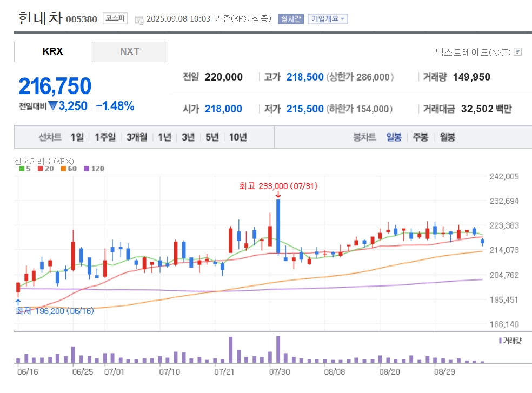Click the purple 120-day moving average legend square
This screenshot has width=532, height=393.
[87, 169]
